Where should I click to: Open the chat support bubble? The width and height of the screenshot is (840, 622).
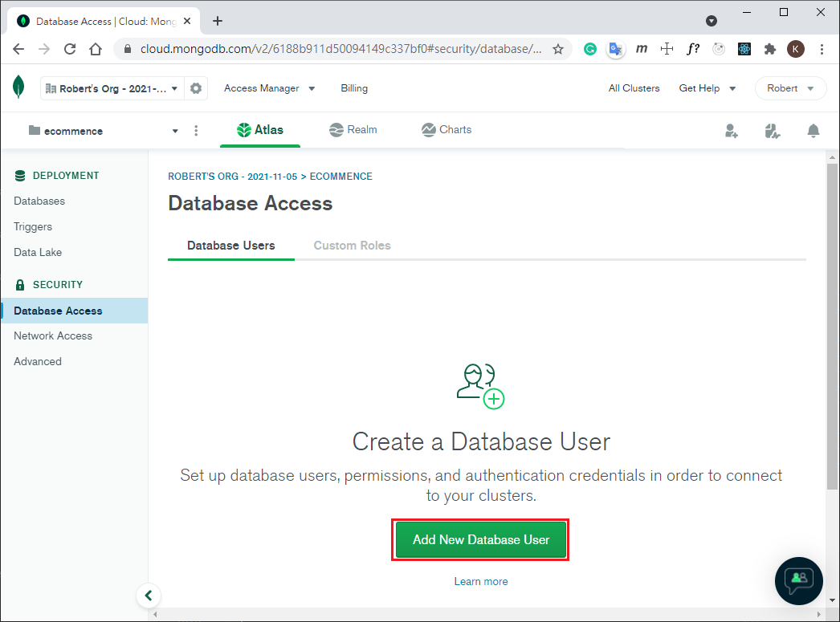(799, 581)
